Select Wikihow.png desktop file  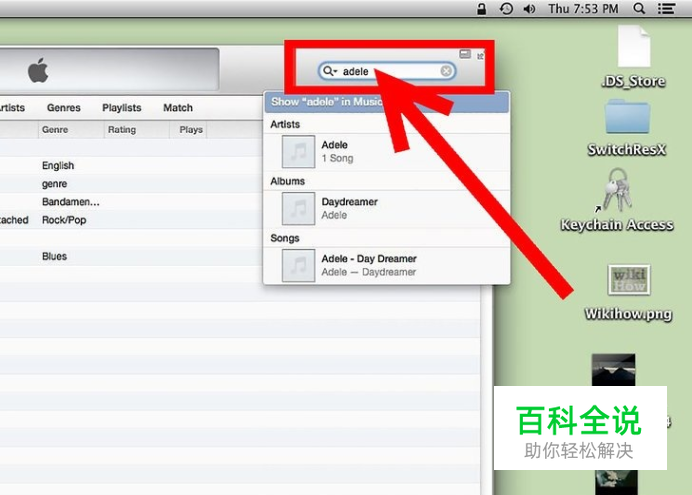(x=628, y=293)
